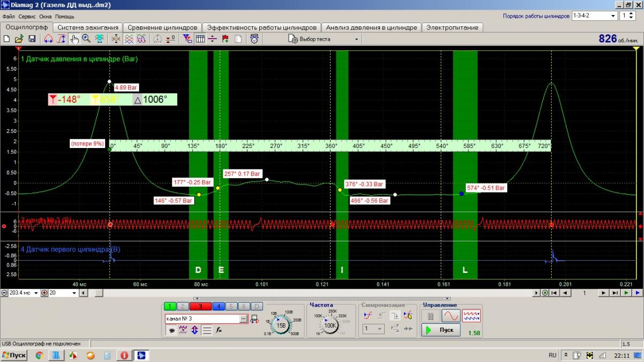Switch to the Электропитание tab
The height and width of the screenshot is (362, 644).
(452, 27)
